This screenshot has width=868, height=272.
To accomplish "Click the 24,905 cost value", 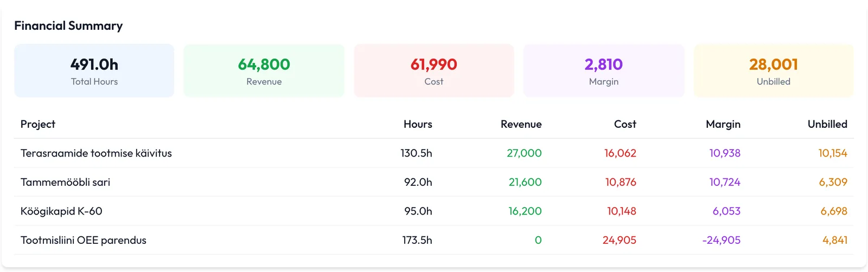I will pos(620,240).
